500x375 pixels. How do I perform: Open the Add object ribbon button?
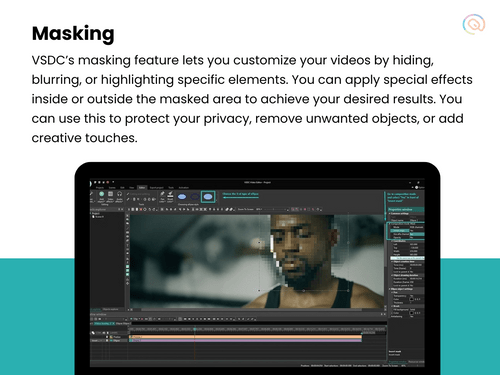coord(102,197)
